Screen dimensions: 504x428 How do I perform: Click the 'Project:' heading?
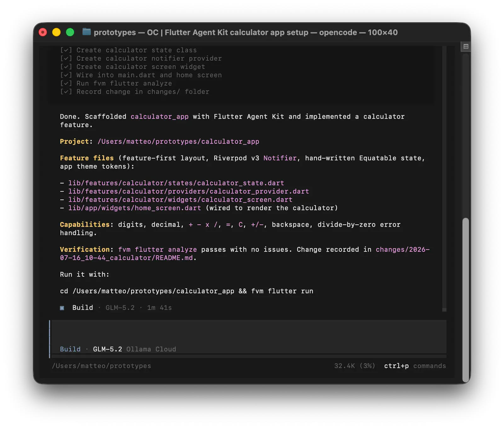click(76, 142)
